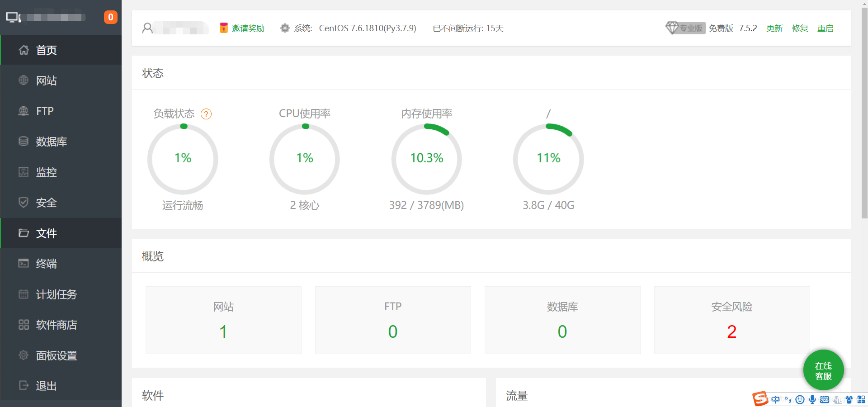Viewport: 868px width, 407px height.
Task: Click the microphone voice input icon
Action: [x=812, y=399]
